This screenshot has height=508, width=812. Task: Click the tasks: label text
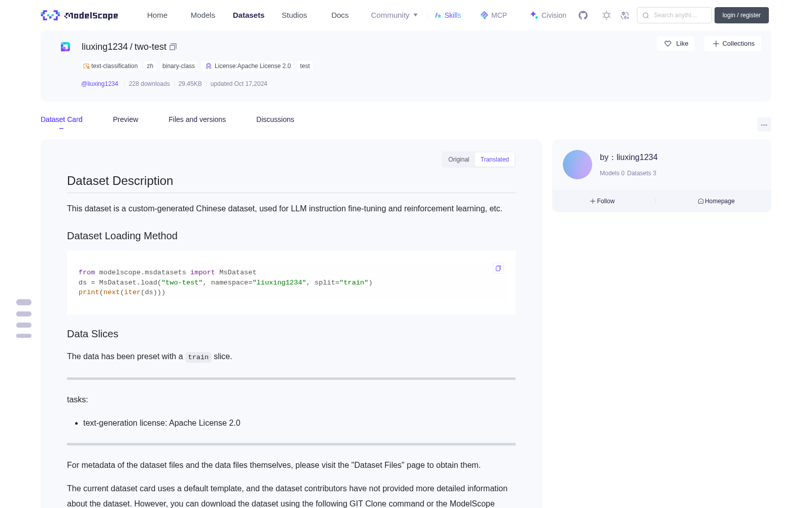78,400
